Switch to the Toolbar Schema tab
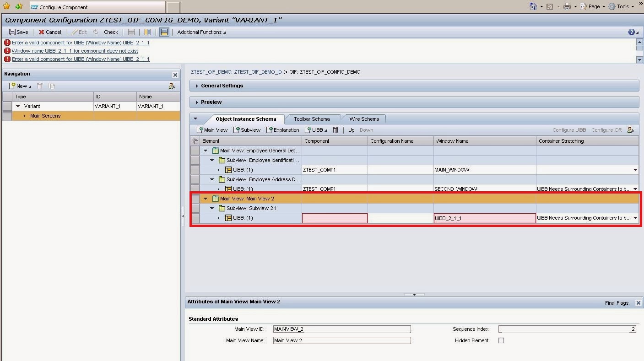Viewport: 644px width, 361px height. (x=312, y=119)
